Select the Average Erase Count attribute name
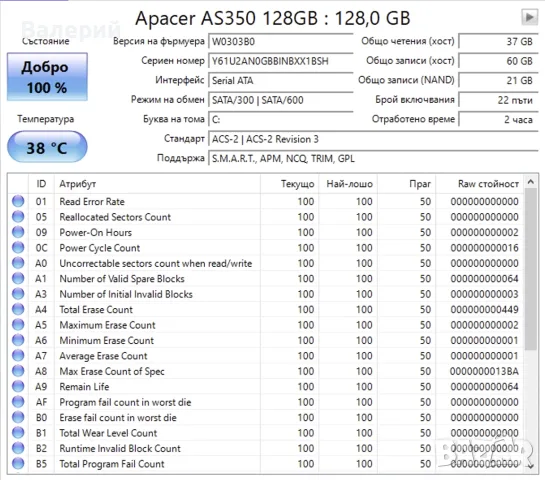 [x=103, y=356]
